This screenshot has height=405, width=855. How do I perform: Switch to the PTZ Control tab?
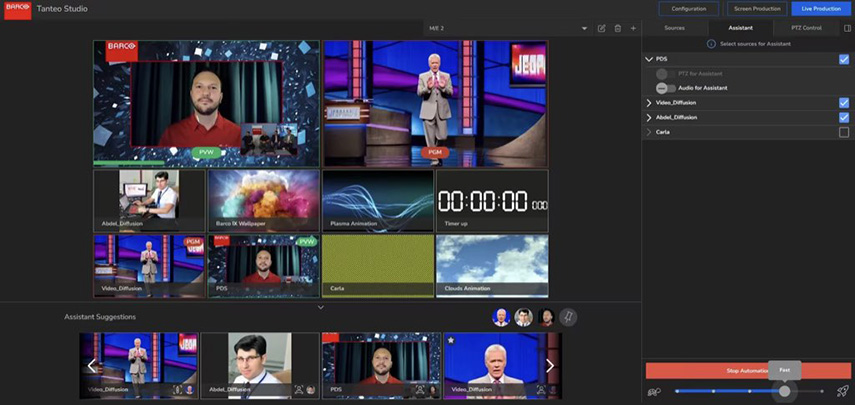pyautogui.click(x=806, y=28)
